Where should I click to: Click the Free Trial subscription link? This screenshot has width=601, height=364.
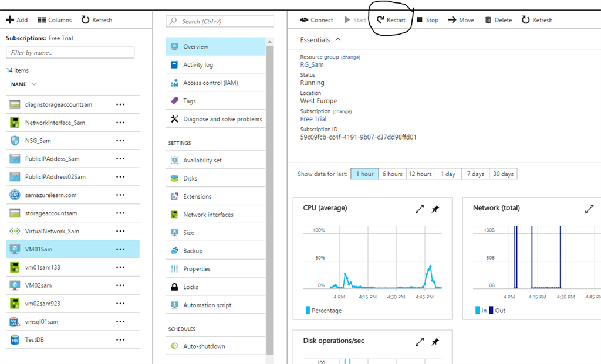[x=313, y=119]
